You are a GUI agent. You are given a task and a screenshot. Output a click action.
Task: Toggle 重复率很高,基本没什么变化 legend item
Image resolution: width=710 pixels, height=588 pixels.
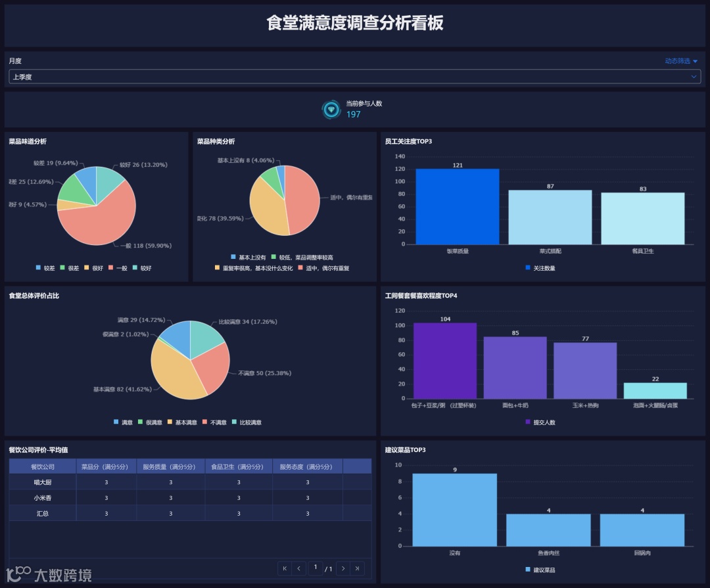[254, 268]
